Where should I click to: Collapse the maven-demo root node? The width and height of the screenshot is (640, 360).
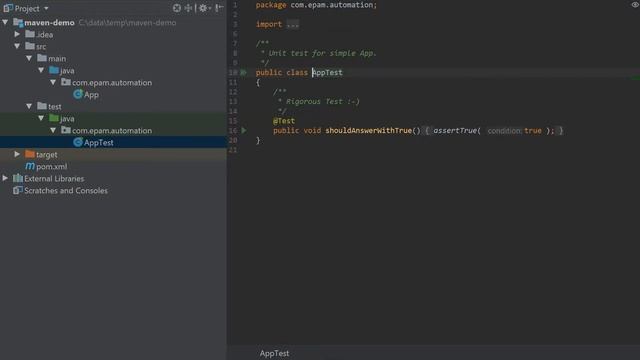point(5,22)
